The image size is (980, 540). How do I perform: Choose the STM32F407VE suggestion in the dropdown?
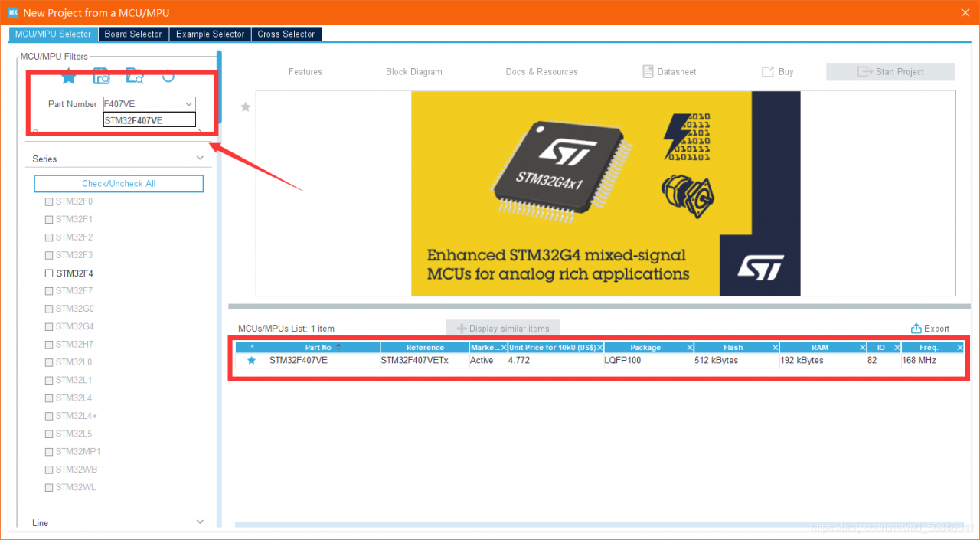[149, 120]
